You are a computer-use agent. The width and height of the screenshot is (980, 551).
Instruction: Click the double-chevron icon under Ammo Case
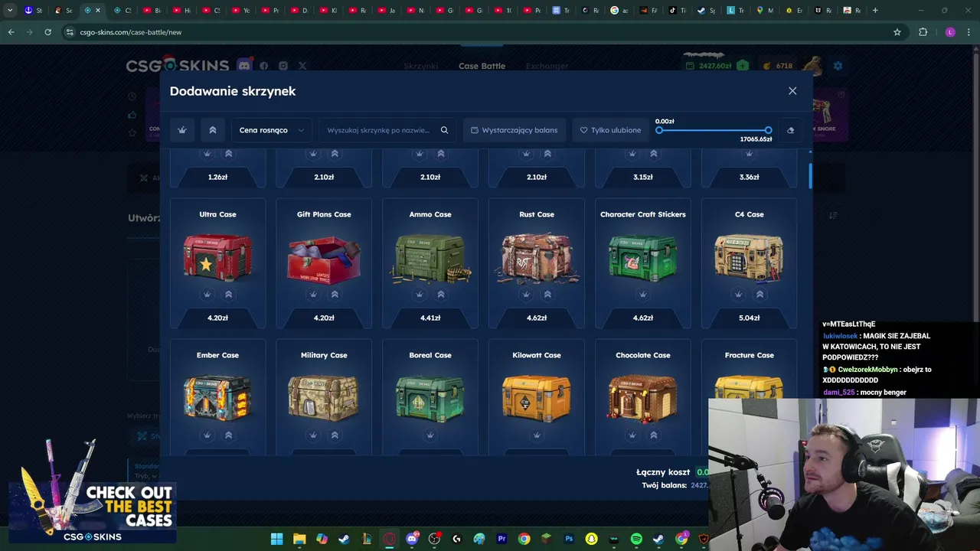[x=441, y=295]
